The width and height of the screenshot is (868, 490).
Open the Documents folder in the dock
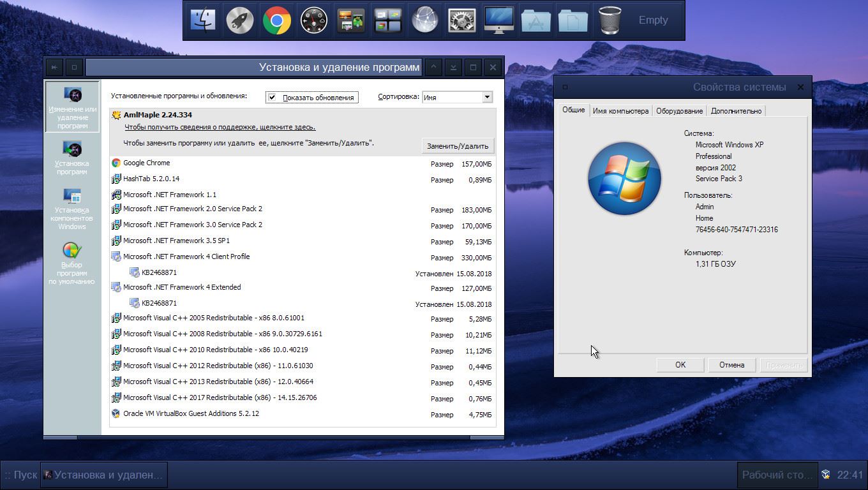pyautogui.click(x=573, y=20)
